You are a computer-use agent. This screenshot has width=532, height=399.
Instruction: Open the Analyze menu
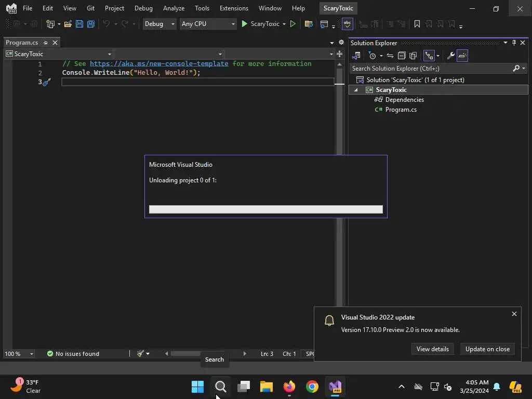pos(174,8)
